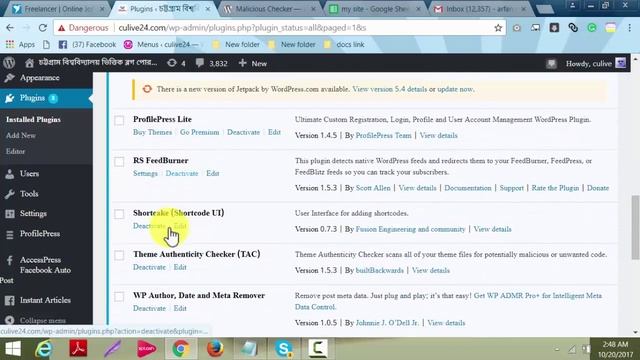Tick WP Author, Date and Meta Remover checkbox
The width and height of the screenshot is (640, 360).
tap(119, 297)
